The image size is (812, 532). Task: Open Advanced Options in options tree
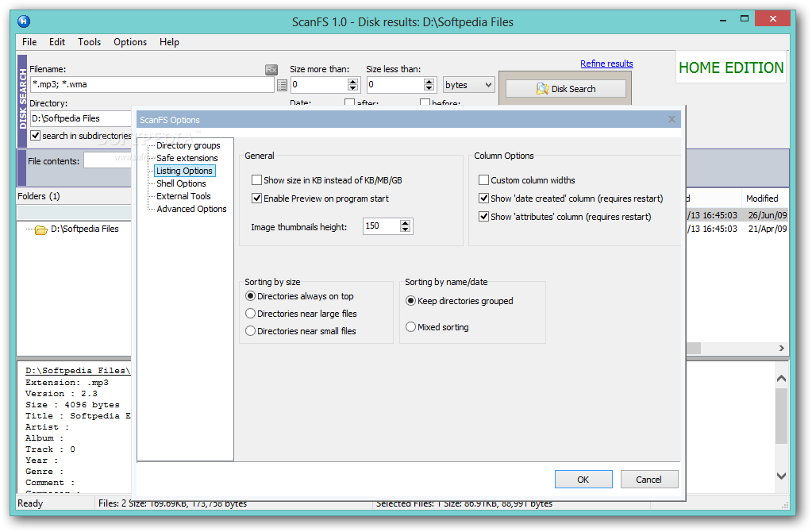click(191, 209)
